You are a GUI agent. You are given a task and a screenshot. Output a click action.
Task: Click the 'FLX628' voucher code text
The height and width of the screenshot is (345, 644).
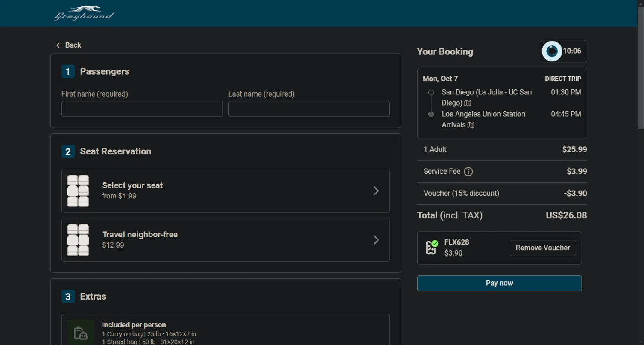(x=456, y=242)
